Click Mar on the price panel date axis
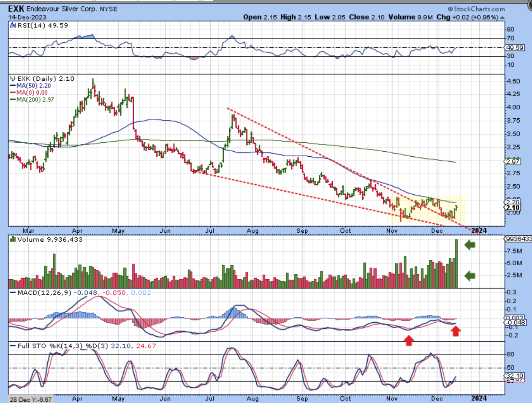 tap(28, 231)
